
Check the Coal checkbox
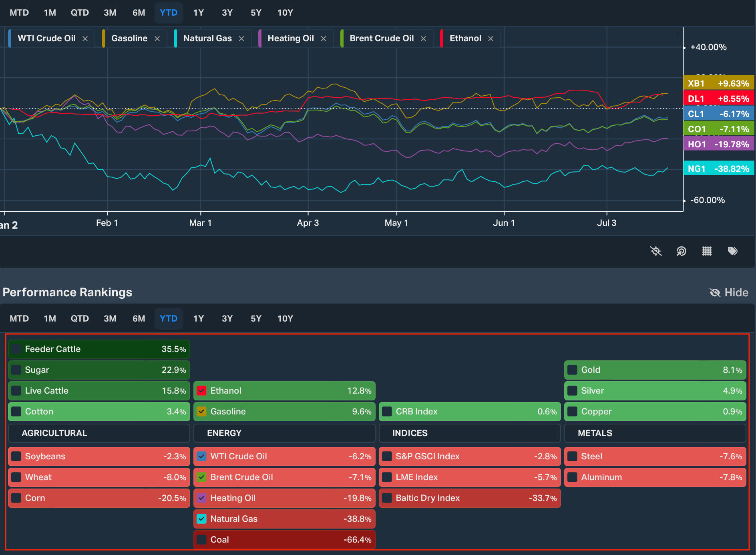coord(201,540)
